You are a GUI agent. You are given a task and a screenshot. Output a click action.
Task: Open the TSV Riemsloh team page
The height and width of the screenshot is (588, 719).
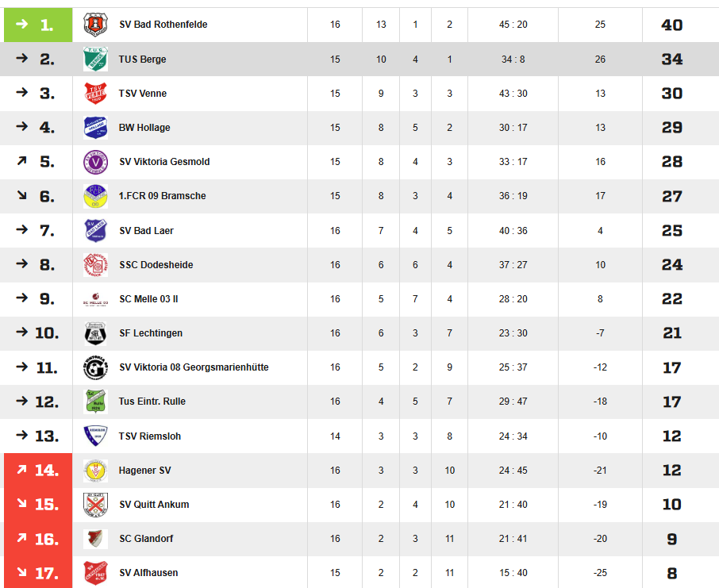(x=148, y=436)
